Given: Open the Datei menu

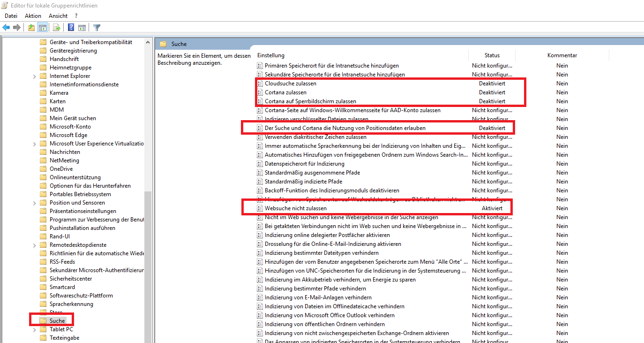Looking at the screenshot, I should (x=11, y=16).
